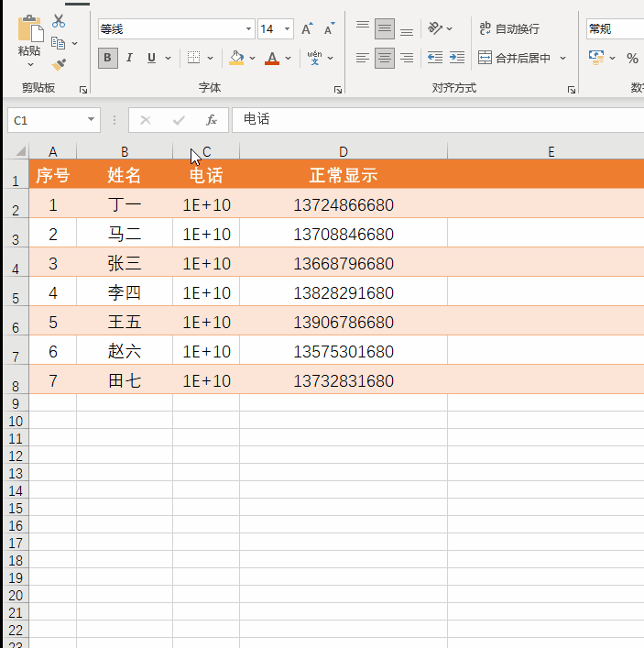This screenshot has width=644, height=648.
Task: Open the font color dropdown arrow
Action: tap(288, 58)
